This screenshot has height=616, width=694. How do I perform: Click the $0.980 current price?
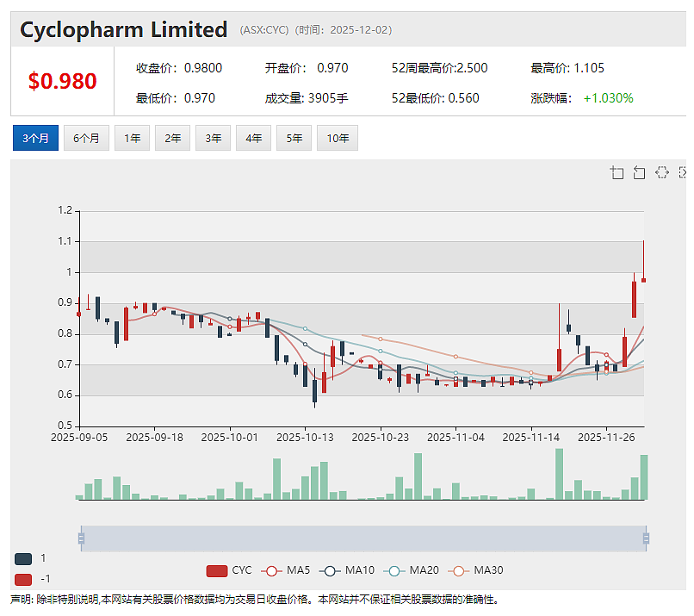coord(62,81)
